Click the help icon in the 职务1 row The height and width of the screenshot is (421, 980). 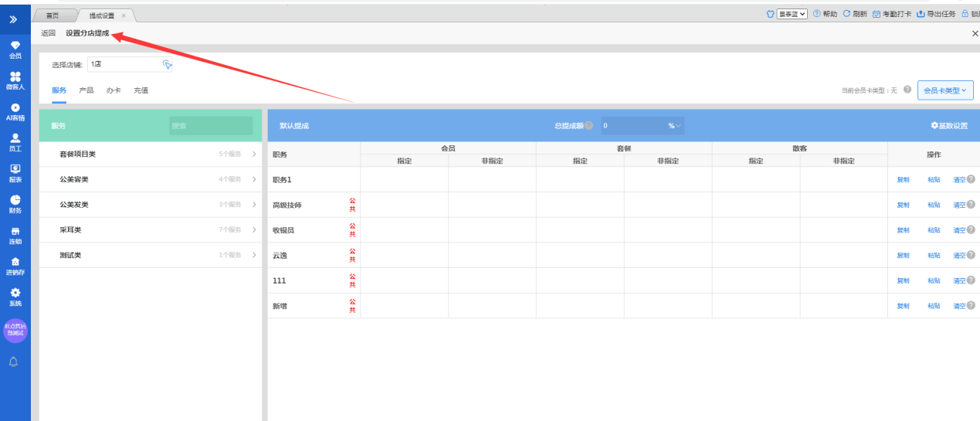pos(971,179)
